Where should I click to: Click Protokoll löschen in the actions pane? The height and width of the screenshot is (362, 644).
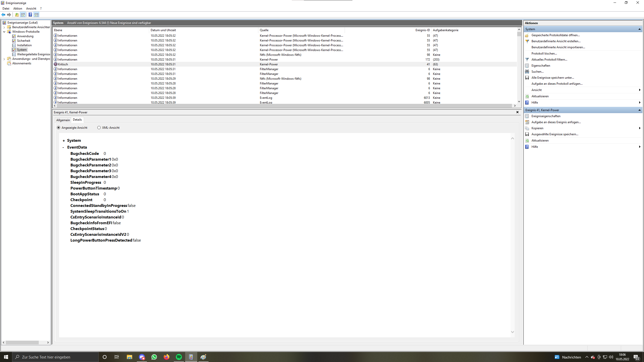544,54
